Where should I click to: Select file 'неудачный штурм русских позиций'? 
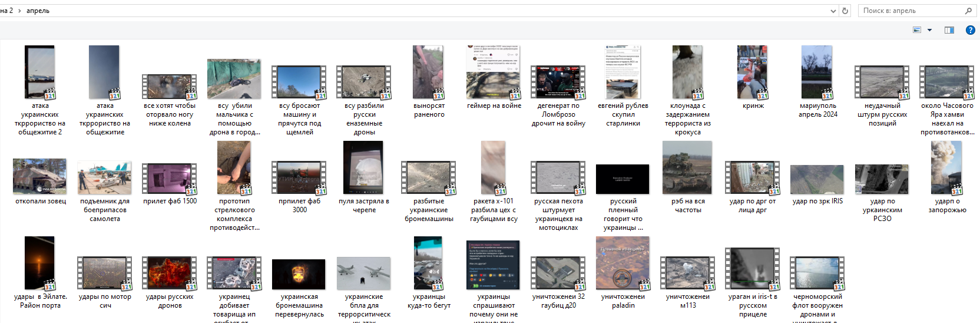(882, 96)
